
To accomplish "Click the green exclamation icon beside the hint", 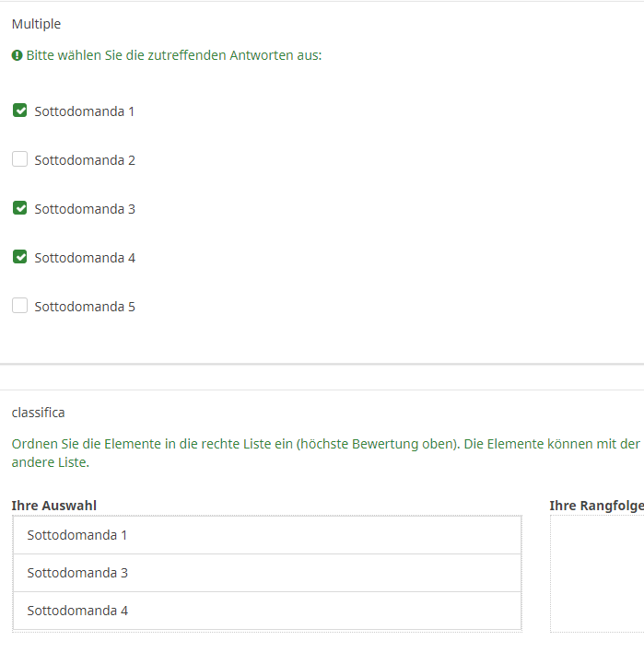I will [x=17, y=56].
